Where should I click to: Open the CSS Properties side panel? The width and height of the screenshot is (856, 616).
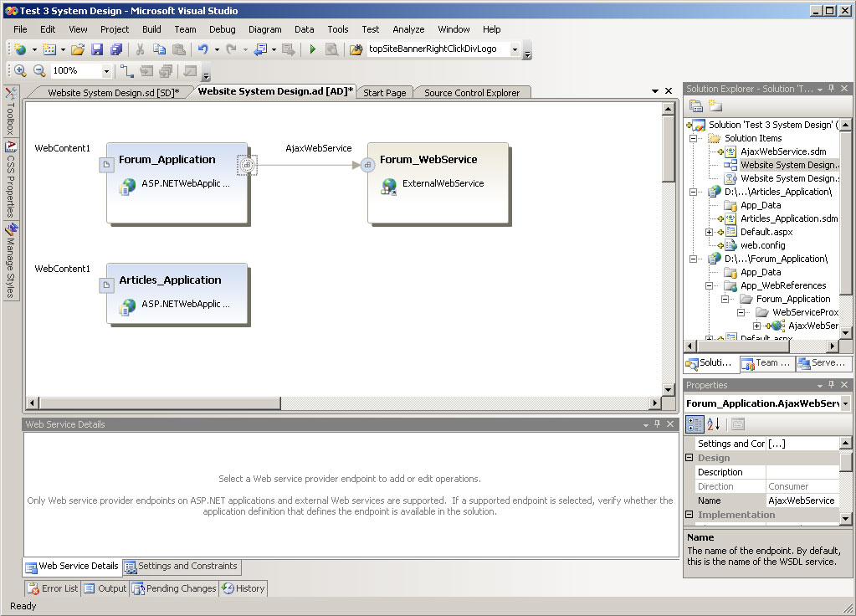click(10, 178)
